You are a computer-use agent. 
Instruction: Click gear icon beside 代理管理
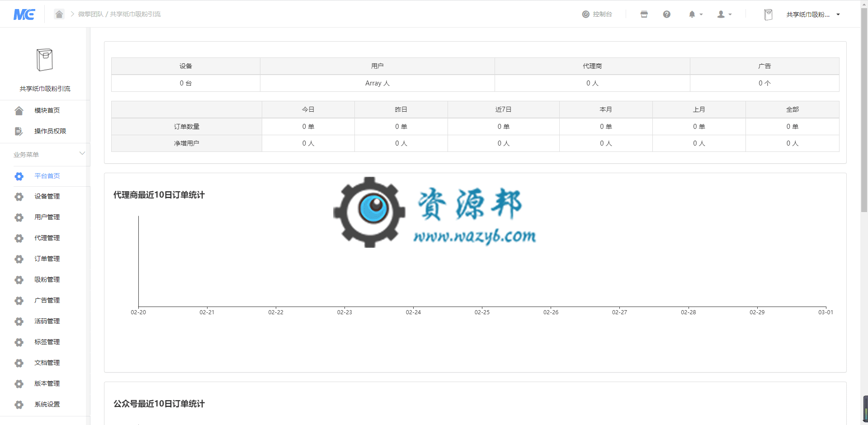coord(19,238)
